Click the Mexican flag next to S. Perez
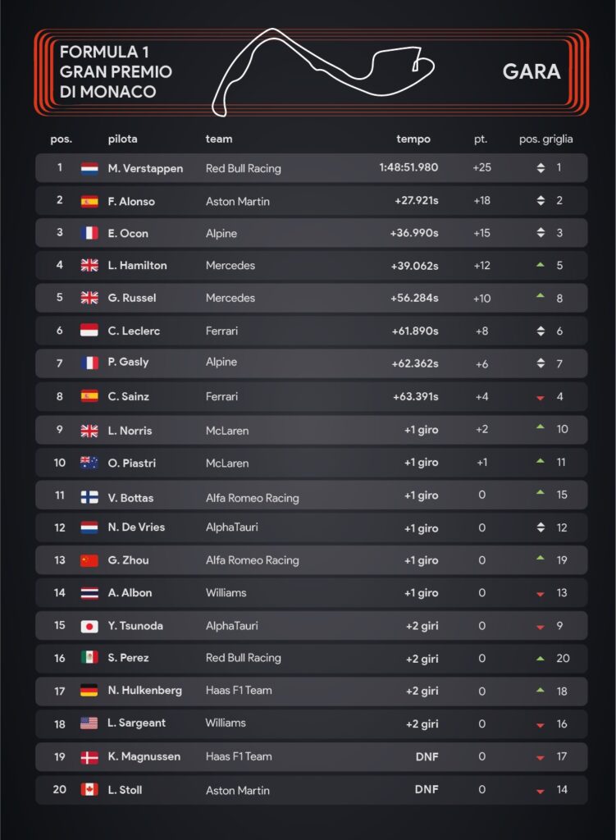 [89, 657]
